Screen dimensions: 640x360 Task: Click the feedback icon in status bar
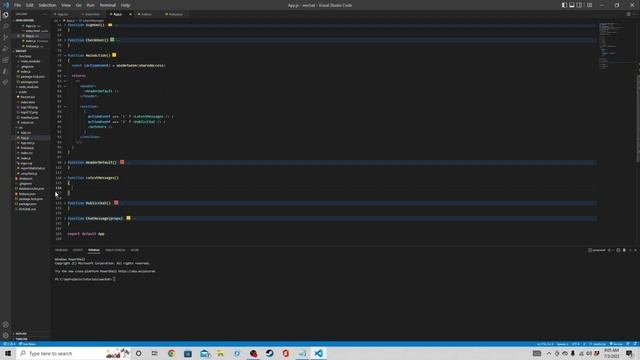[628, 344]
